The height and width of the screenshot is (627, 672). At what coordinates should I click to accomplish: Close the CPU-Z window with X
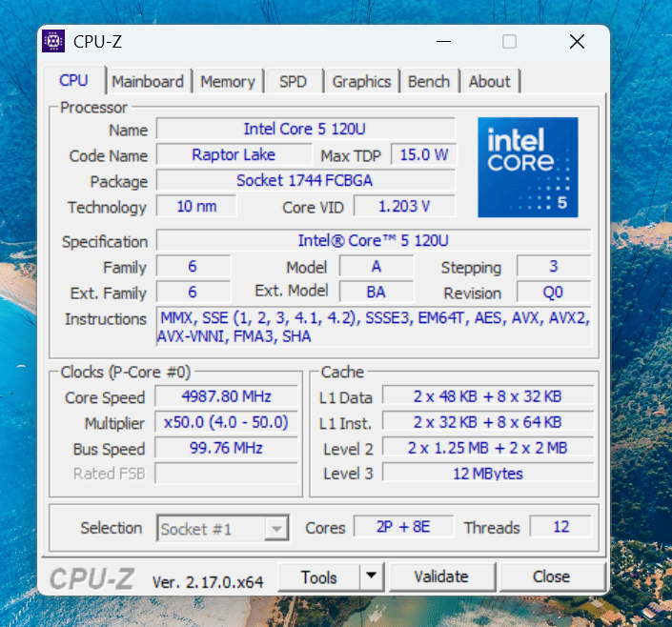point(577,42)
